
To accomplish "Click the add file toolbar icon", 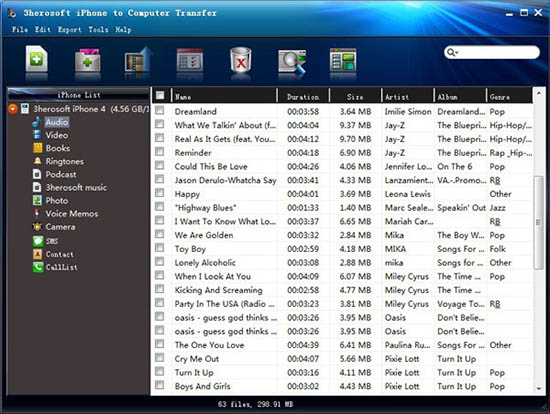I will [x=36, y=59].
